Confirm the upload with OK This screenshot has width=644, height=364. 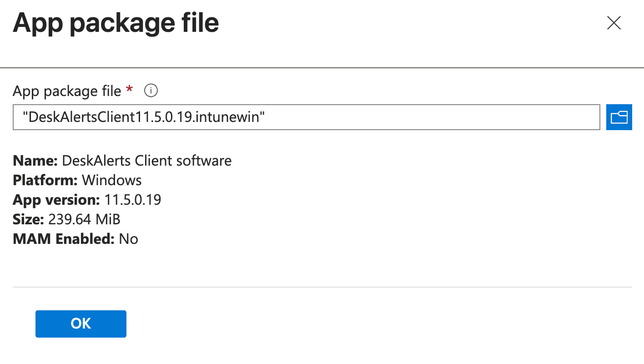point(80,324)
